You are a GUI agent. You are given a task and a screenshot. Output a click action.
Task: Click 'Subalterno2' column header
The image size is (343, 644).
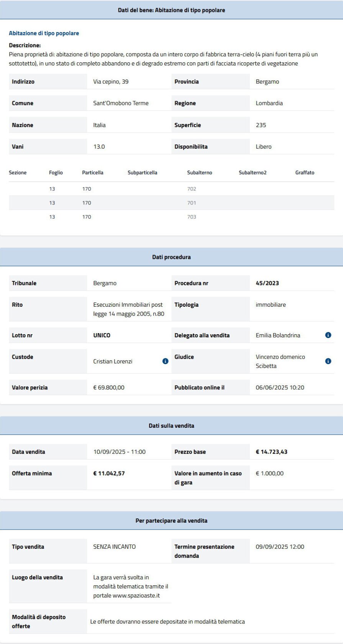point(253,173)
